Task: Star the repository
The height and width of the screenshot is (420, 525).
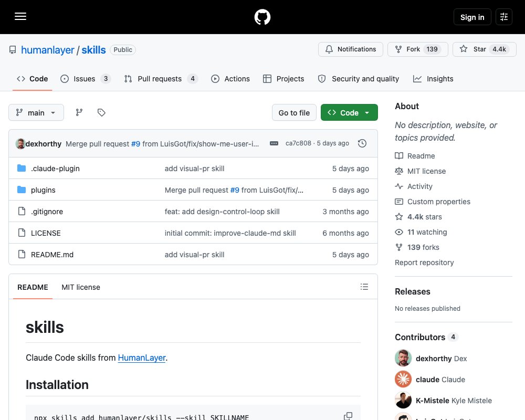Action: click(484, 49)
